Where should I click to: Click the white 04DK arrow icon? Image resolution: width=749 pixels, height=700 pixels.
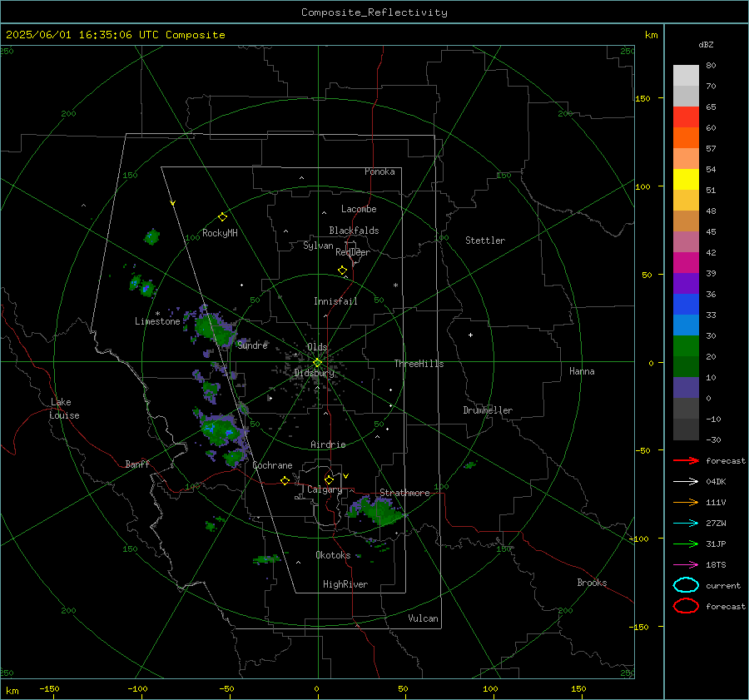pyautogui.click(x=686, y=481)
